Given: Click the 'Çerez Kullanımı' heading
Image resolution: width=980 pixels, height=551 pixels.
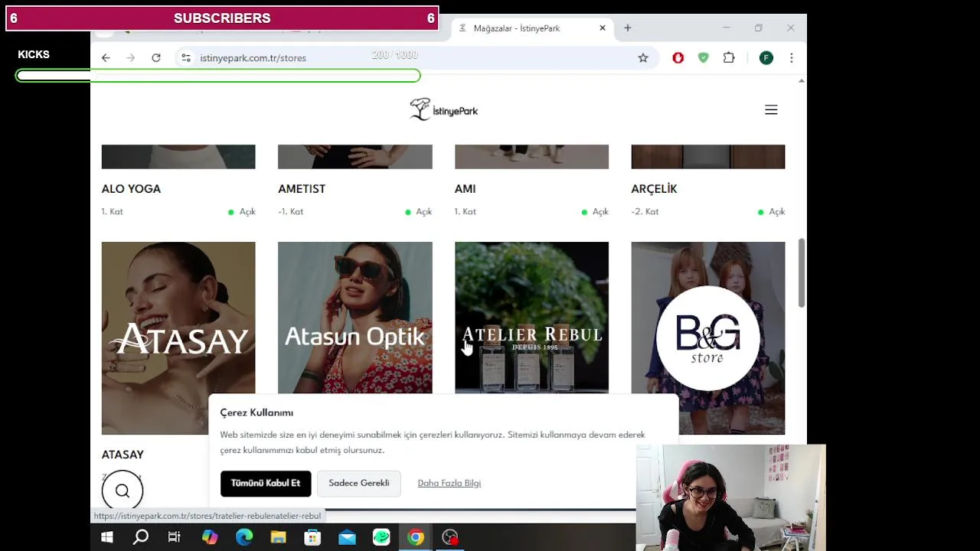Looking at the screenshot, I should click(x=256, y=412).
